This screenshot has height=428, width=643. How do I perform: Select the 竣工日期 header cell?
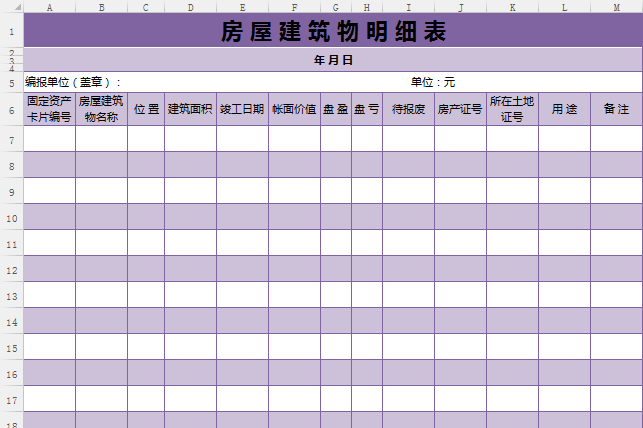(x=242, y=109)
